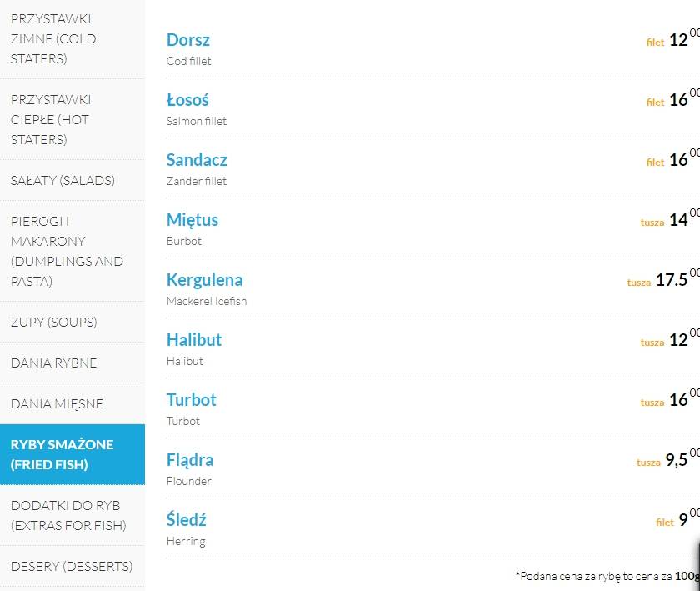Go to Desery (Desserts) section
Screen dimensions: 700x591
[72, 566]
